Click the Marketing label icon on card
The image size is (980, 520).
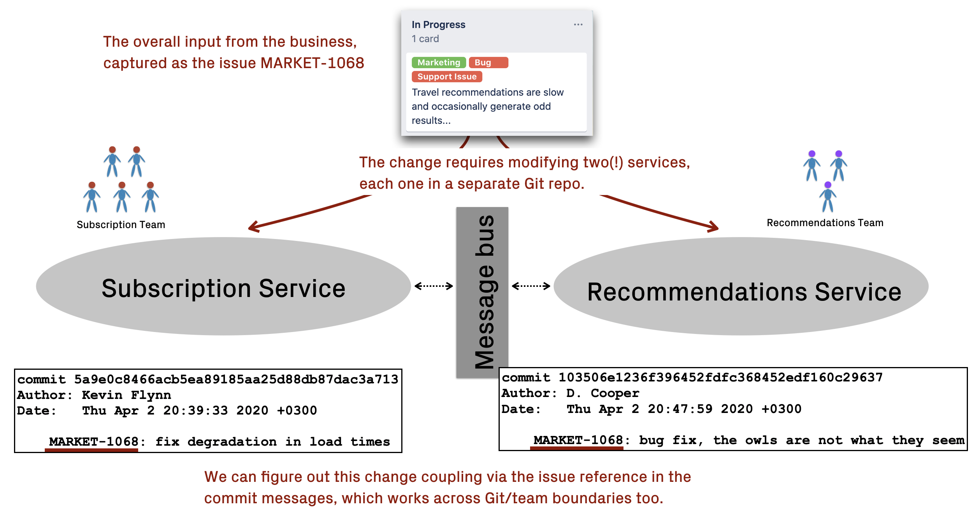point(439,62)
